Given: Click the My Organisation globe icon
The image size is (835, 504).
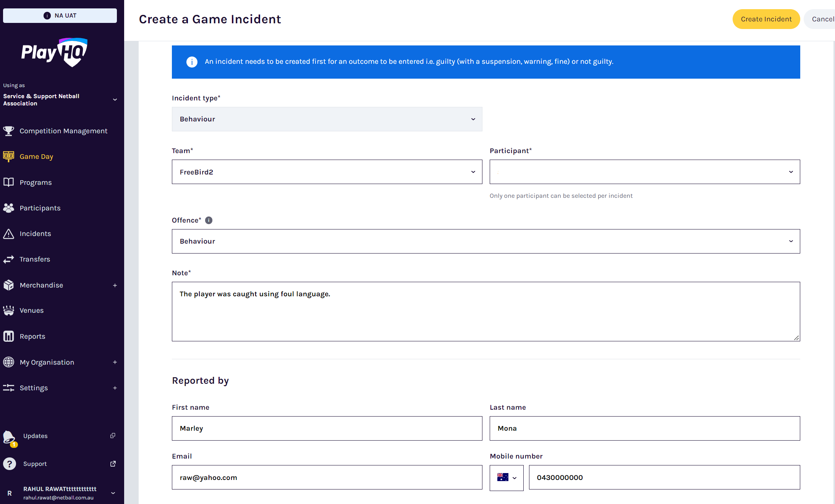Looking at the screenshot, I should click(x=8, y=362).
